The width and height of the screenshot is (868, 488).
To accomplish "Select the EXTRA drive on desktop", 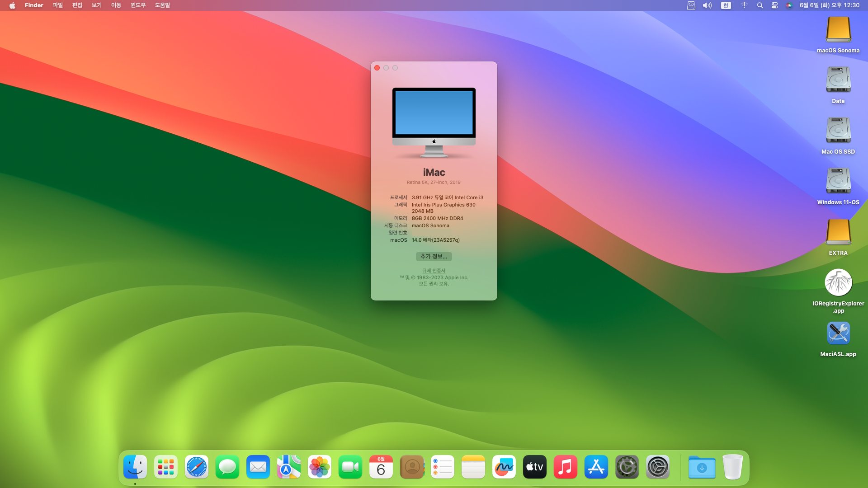I will [x=839, y=232].
